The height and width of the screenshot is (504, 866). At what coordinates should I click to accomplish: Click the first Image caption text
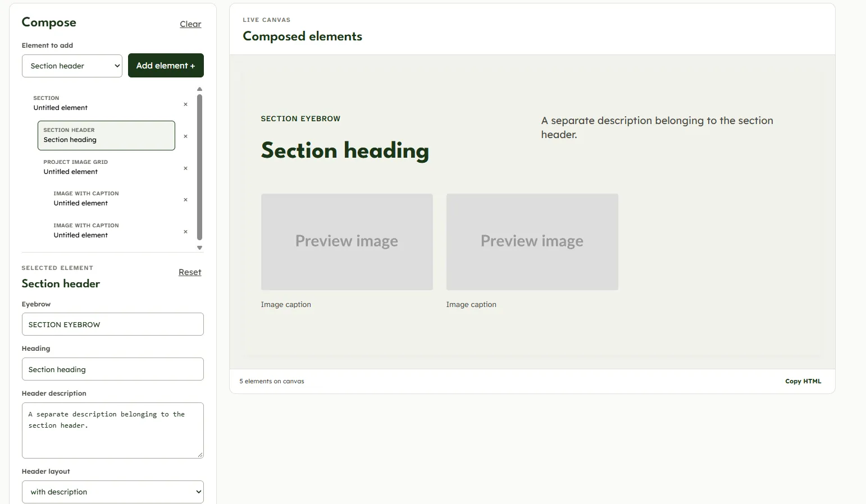pos(286,305)
